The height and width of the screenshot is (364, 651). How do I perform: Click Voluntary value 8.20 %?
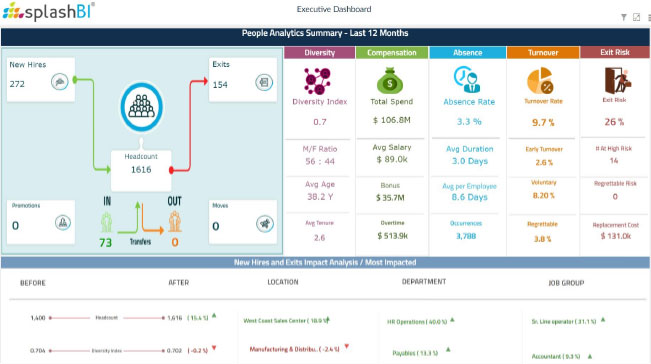click(543, 195)
